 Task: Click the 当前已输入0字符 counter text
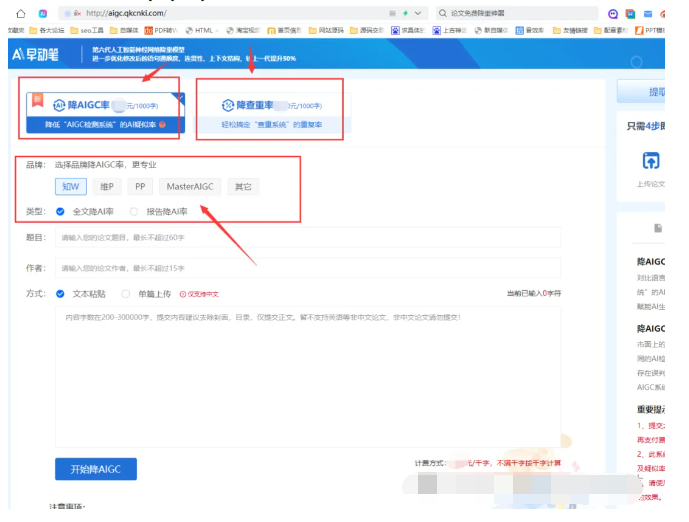(533, 293)
